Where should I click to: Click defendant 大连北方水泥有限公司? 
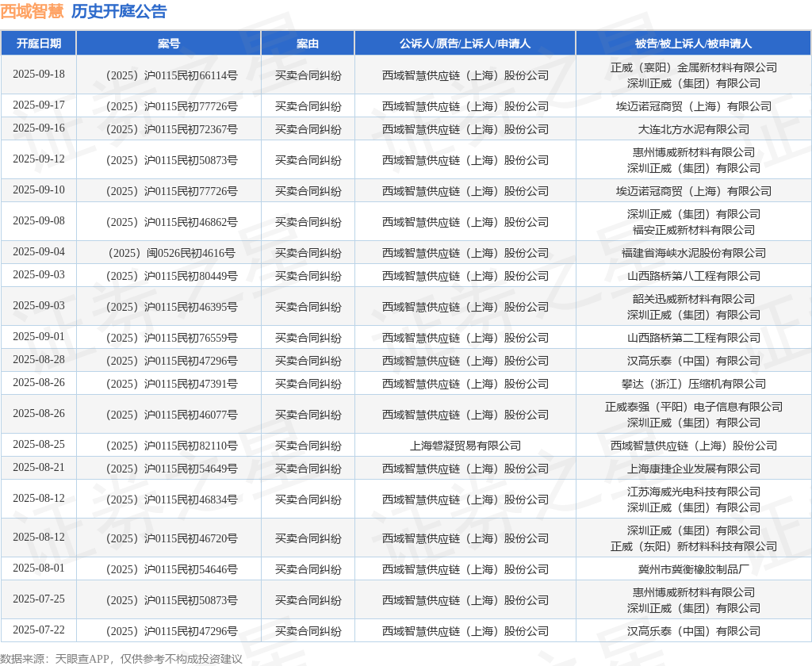[x=693, y=129]
